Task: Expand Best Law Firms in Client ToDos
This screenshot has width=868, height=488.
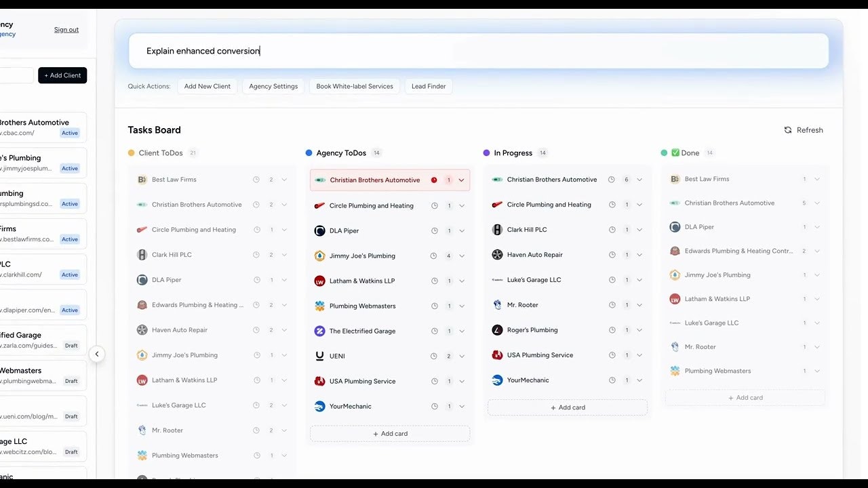Action: click(x=284, y=180)
